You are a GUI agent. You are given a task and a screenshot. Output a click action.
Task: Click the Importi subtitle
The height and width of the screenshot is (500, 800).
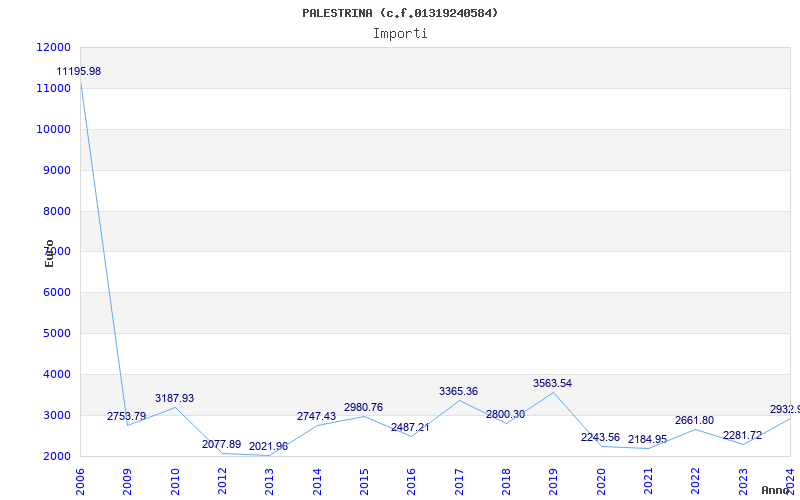tap(400, 34)
